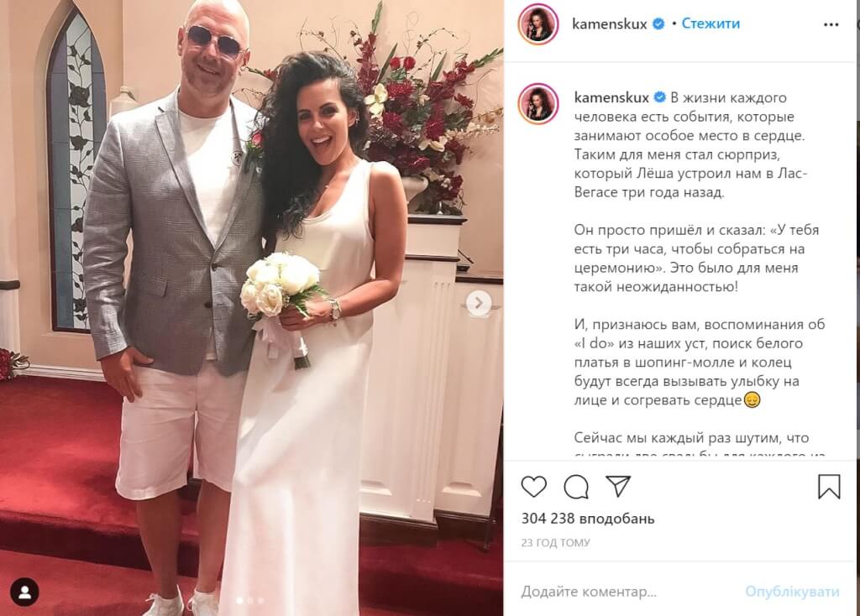Screen dimensions: 860x616
Task: Click the verified badge in header
Action: 658,23
